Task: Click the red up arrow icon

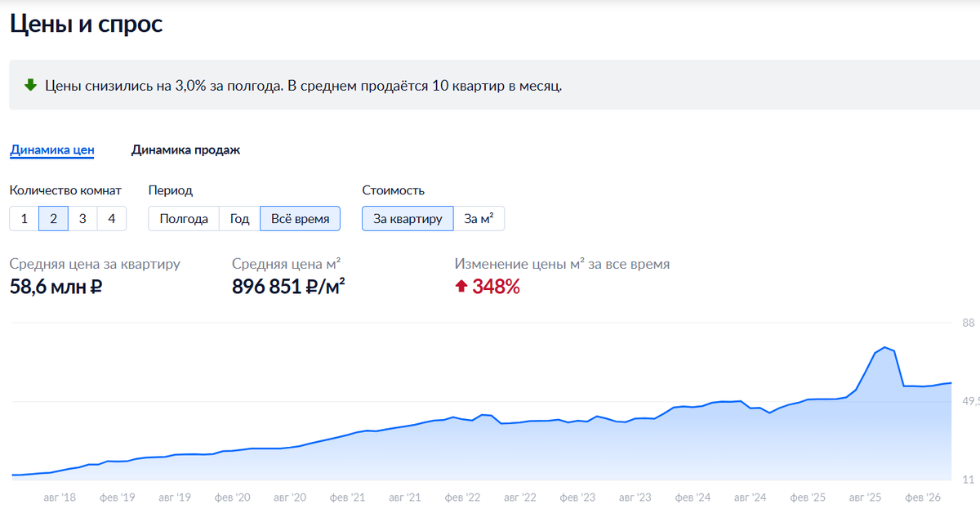Action: [461, 287]
